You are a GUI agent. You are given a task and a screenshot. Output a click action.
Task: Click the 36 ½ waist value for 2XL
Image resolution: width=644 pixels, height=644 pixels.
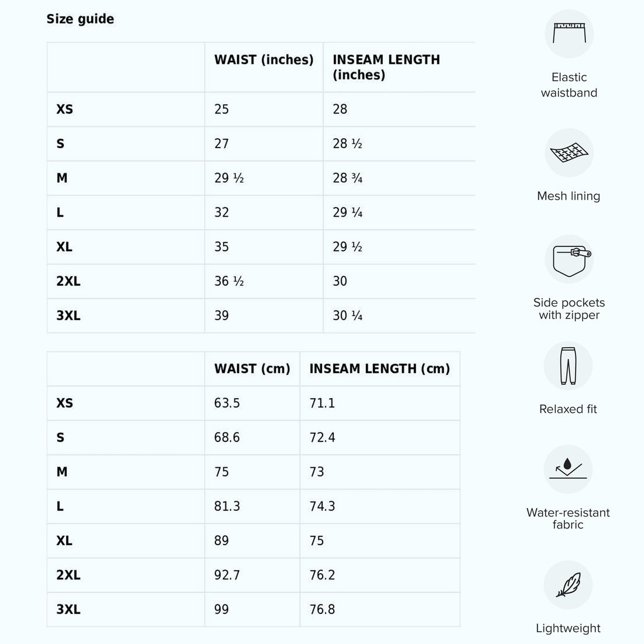229,282
